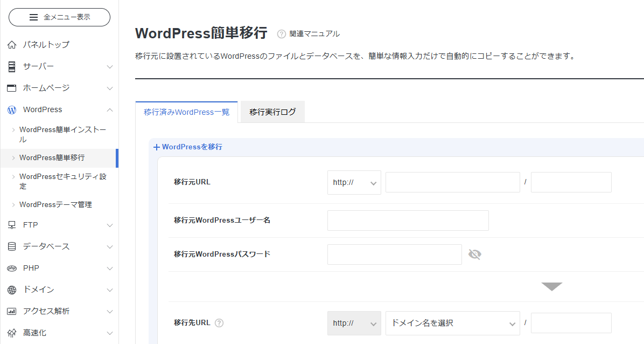
Task: Expand the PHP menu chevron
Action: tap(110, 269)
